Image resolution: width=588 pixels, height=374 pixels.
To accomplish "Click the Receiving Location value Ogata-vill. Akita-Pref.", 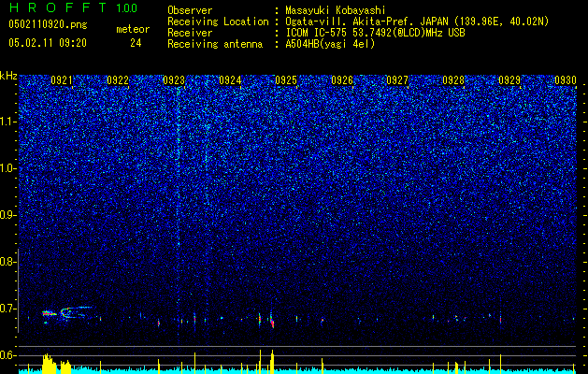I will click(351, 22).
